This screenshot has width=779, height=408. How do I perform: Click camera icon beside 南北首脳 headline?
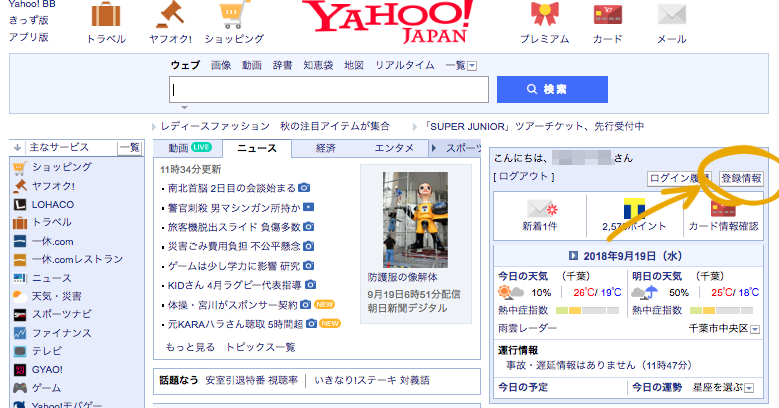point(304,188)
